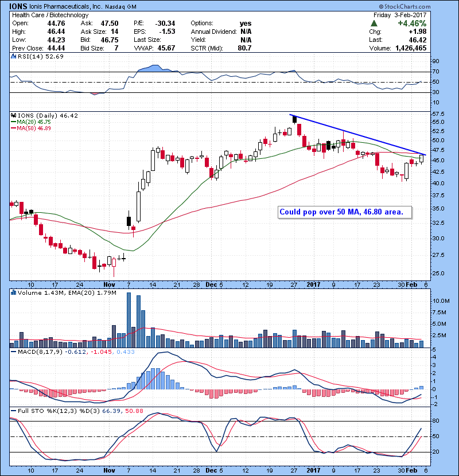Click the 70 level label on the RSI axis
Image resolution: width=459 pixels, height=476 pixels.
click(x=435, y=72)
